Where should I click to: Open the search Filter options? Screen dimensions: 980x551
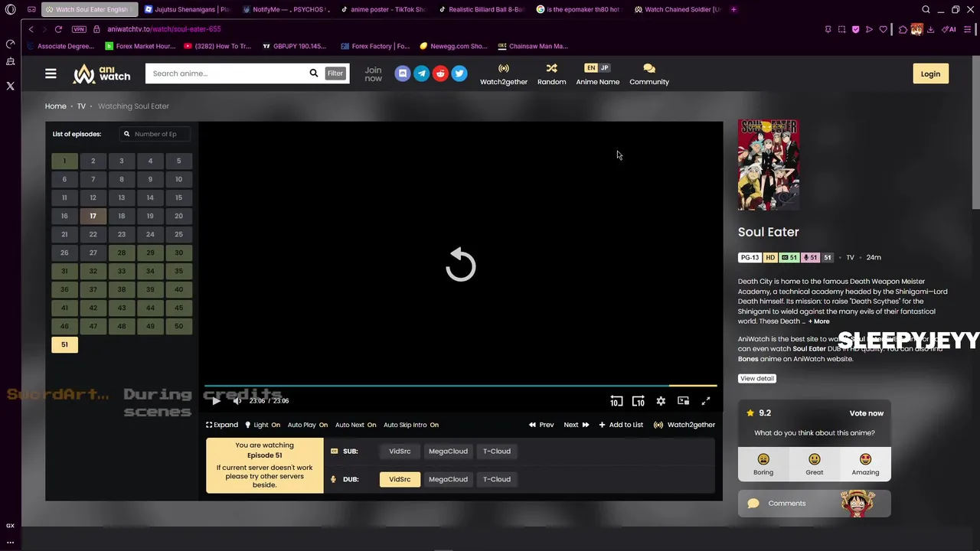[x=335, y=73]
